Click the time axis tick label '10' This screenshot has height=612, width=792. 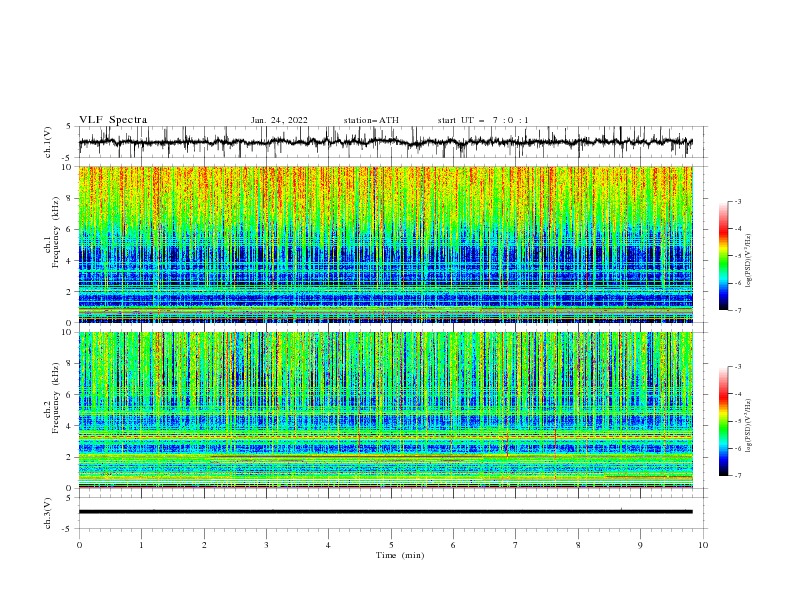(703, 545)
